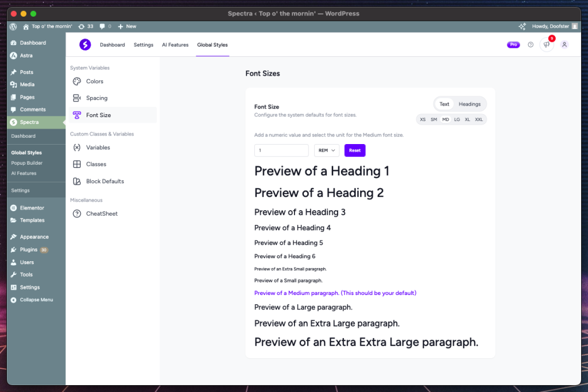Open the Spacing settings
588x392 pixels.
click(96, 98)
